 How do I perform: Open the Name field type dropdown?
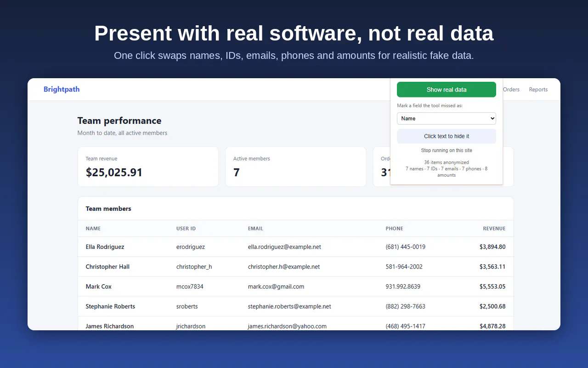(x=446, y=118)
